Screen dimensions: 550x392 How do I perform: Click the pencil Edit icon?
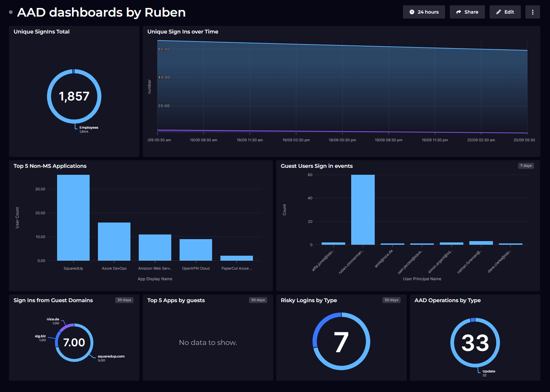498,12
